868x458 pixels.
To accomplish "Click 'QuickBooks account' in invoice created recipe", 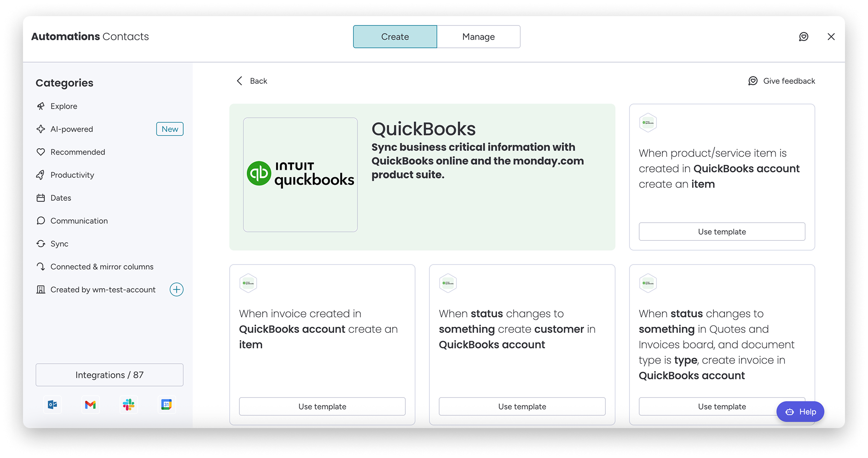I will (292, 329).
